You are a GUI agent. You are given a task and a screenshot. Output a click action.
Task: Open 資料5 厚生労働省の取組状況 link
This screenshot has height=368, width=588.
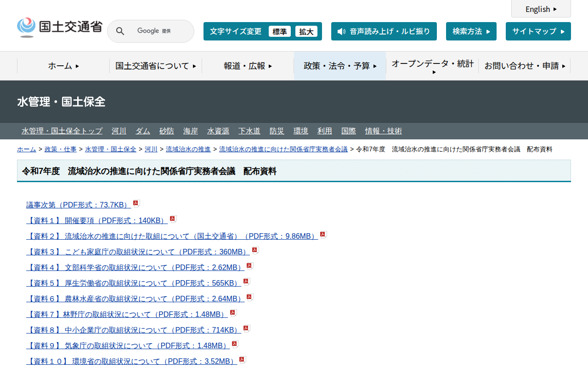(x=134, y=283)
